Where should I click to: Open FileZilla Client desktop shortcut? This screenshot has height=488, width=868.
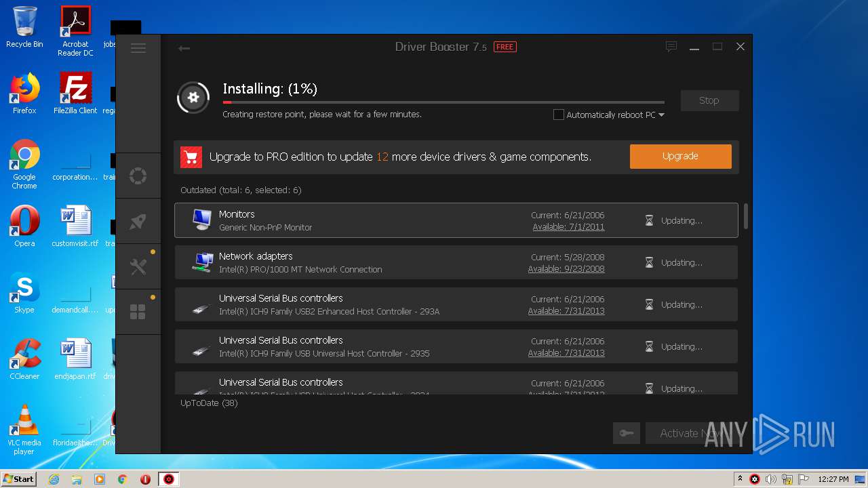[x=75, y=94]
